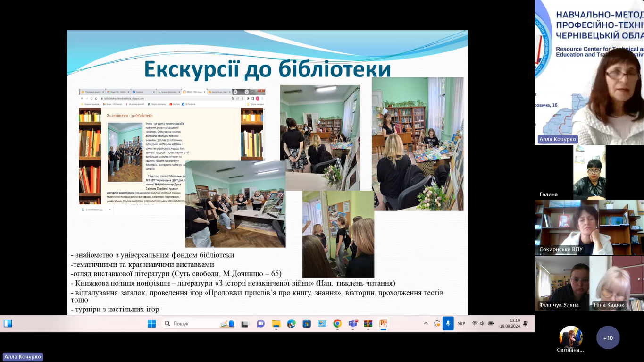Toggle the microphone button in system tray
The width and height of the screenshot is (644, 362).
(x=448, y=324)
